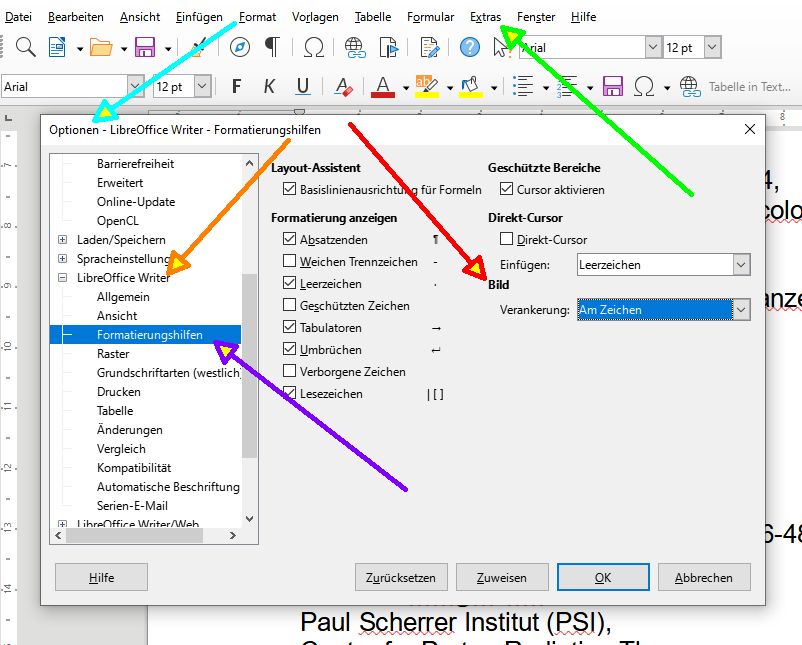
Task: Click the Save icon in formatting toolbar
Action: 612,86
